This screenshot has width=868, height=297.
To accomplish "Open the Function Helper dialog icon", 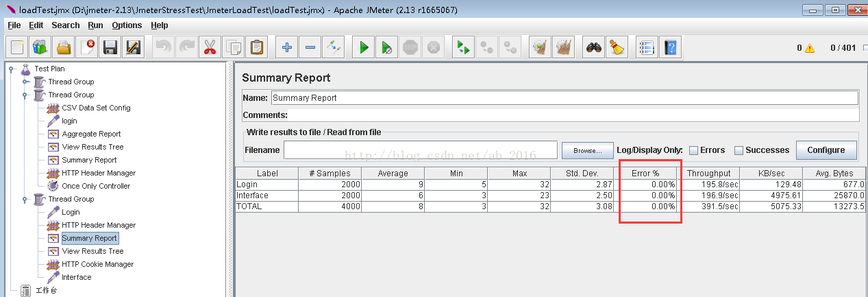I will [x=647, y=47].
